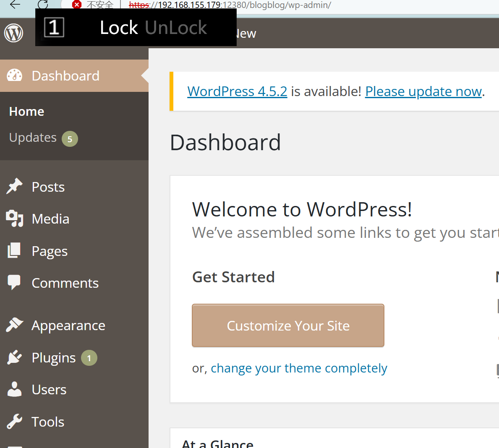
Task: Click the Posts pushpin icon
Action: [x=14, y=186]
